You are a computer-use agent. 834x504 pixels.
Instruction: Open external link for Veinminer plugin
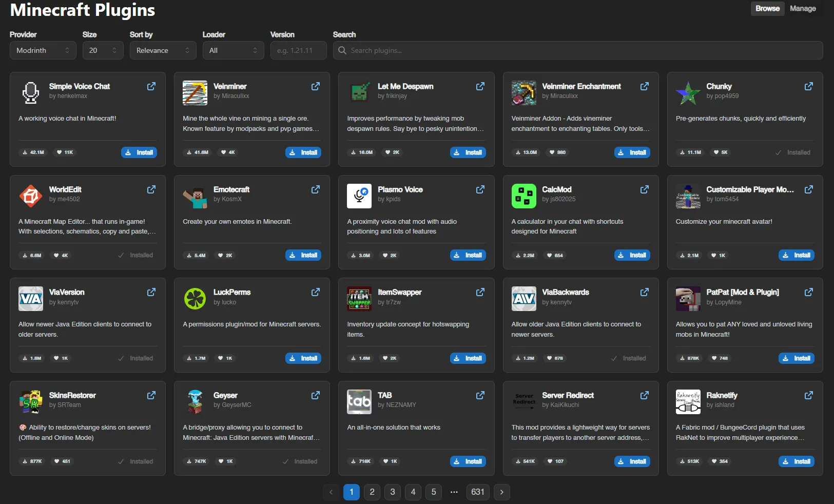pos(316,86)
